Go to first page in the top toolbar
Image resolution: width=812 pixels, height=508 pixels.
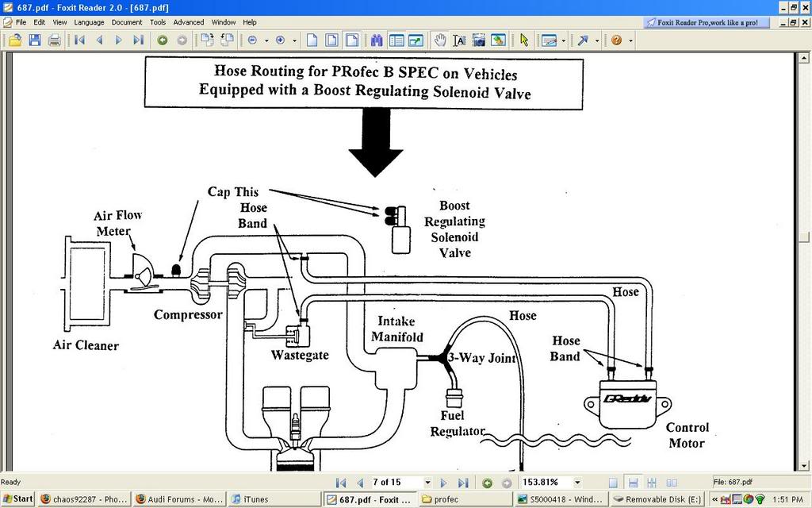80,40
